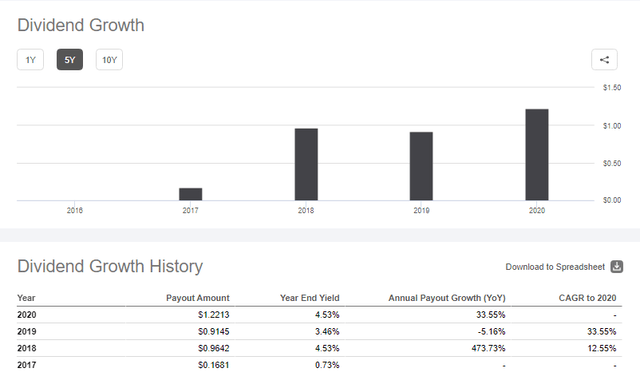Click the $0.1681 payout cell

click(213, 365)
